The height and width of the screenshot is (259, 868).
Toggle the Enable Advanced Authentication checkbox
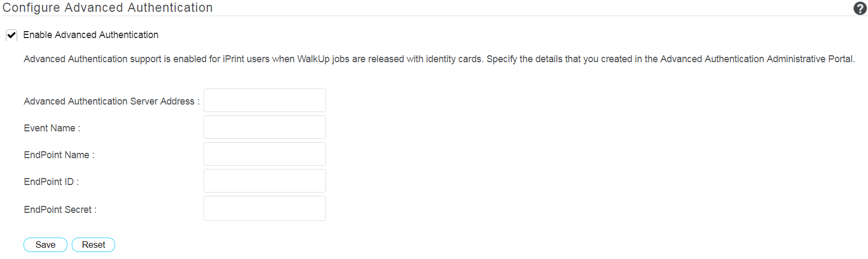(11, 35)
